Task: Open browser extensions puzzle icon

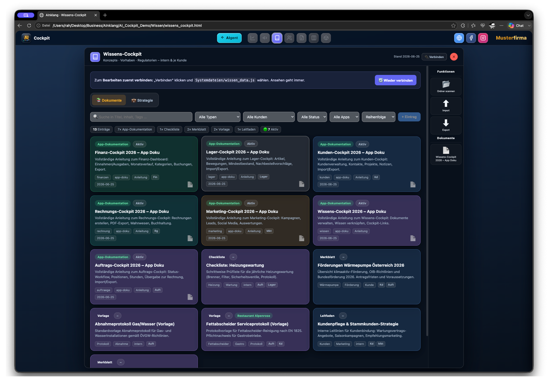Action: (463, 26)
